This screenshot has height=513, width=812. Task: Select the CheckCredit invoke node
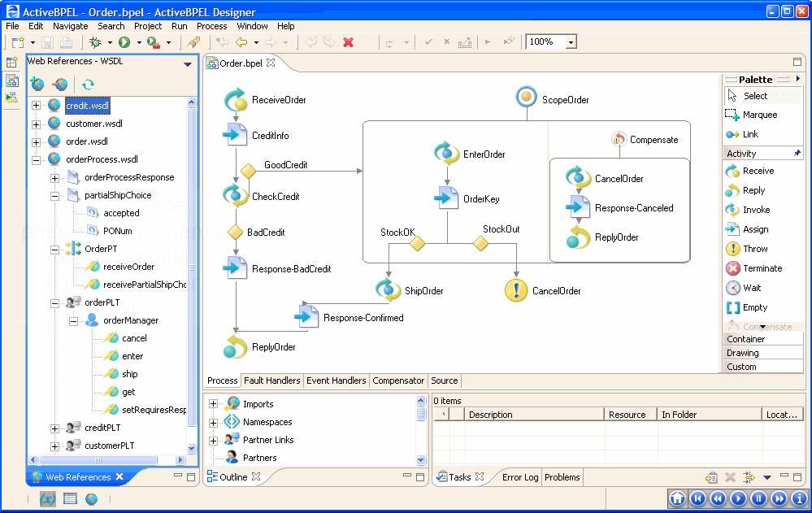pyautogui.click(x=235, y=196)
